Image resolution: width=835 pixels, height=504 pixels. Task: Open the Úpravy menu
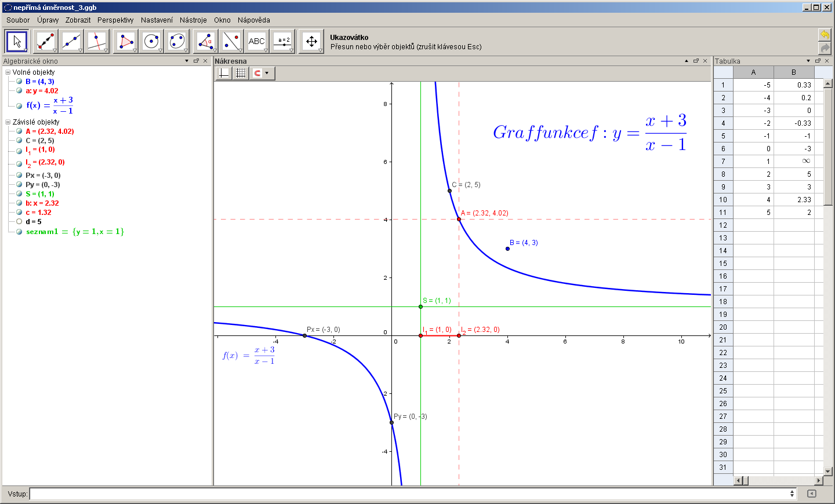point(48,20)
